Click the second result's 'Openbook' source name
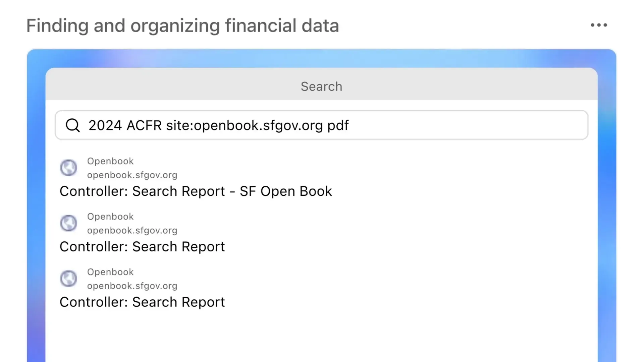Screen dimensions: 644x362 [110, 217]
